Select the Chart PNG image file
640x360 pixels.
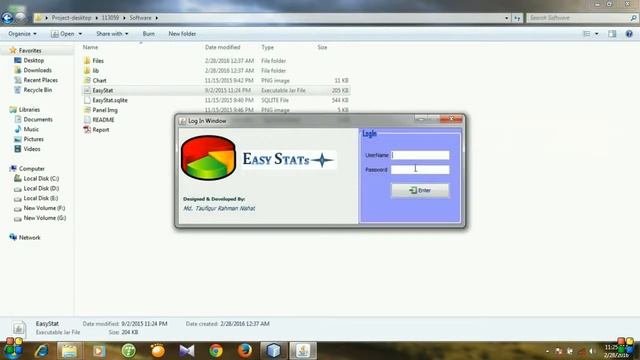click(x=99, y=80)
